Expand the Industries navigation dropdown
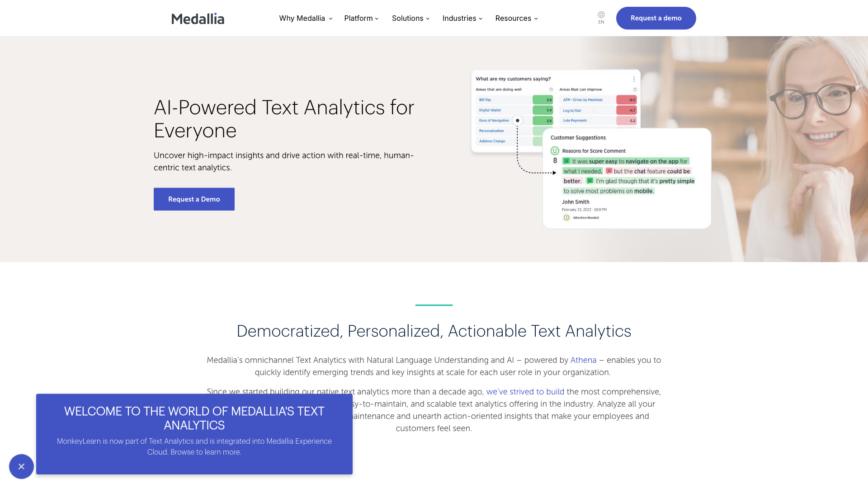The image size is (868, 488). click(x=462, y=18)
